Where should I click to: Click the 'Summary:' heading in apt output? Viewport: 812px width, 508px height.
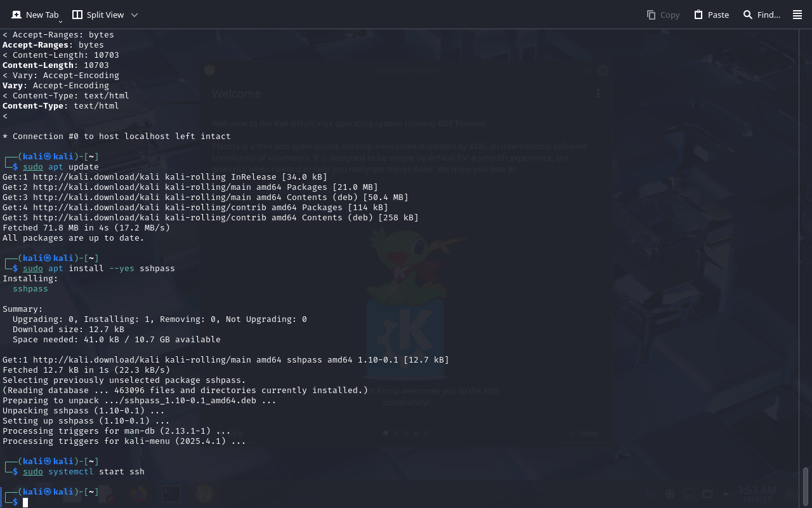pos(23,309)
